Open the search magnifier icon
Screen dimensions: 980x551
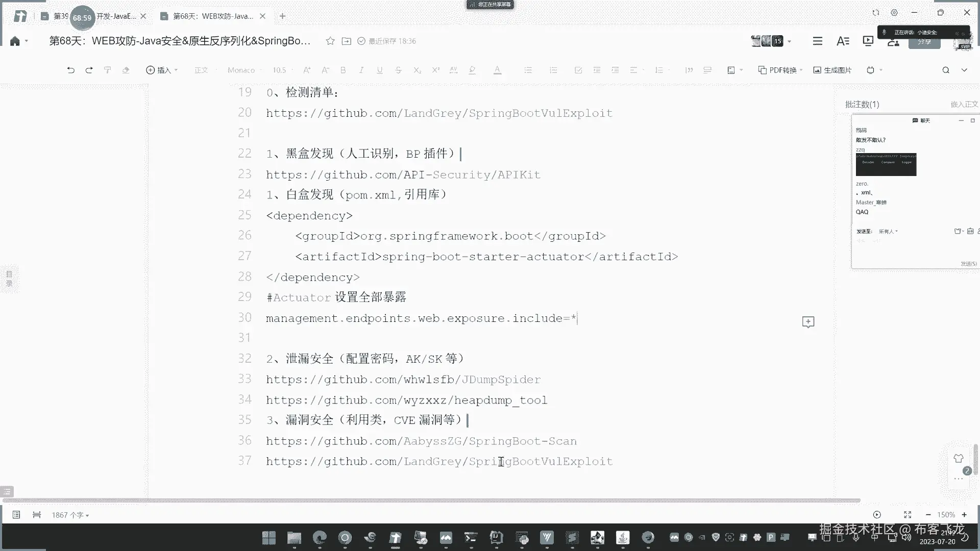(x=946, y=70)
